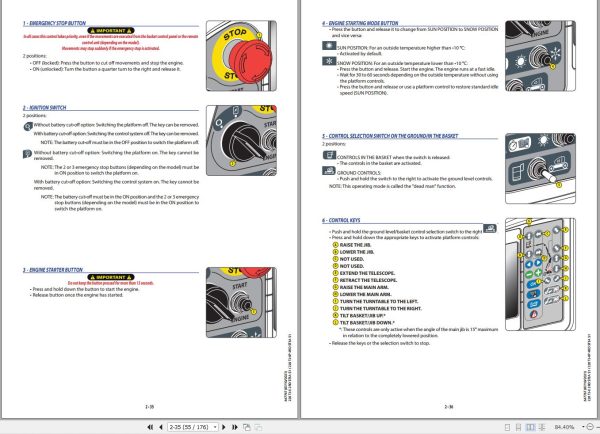Screen dimensions: 600x434
Task: Click the previous view icon
Action: (247, 427)
